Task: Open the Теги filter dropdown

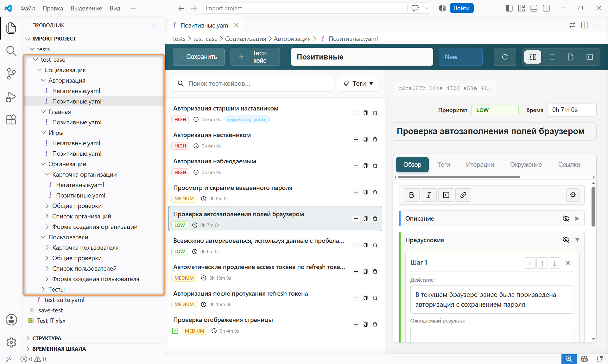Action: [x=358, y=84]
